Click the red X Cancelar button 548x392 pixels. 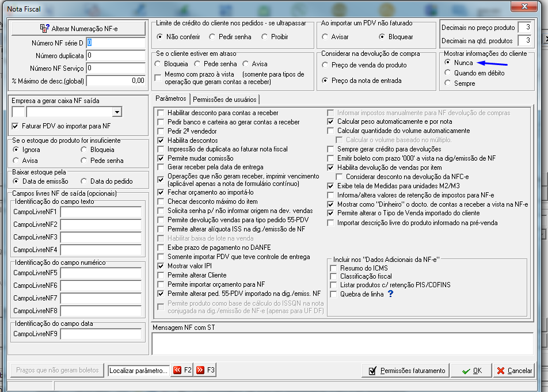tap(515, 371)
